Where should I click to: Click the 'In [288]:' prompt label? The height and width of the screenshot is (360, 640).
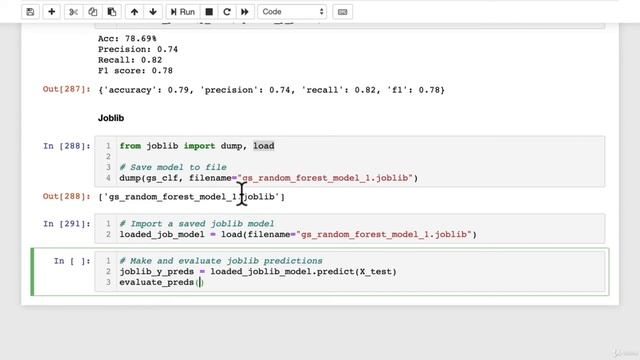(67, 146)
